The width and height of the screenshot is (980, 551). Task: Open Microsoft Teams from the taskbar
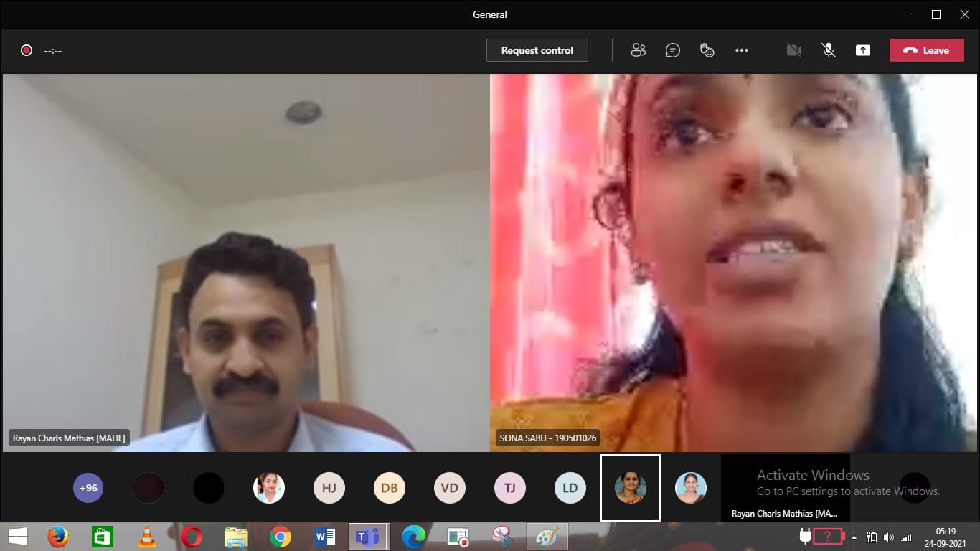click(x=368, y=537)
